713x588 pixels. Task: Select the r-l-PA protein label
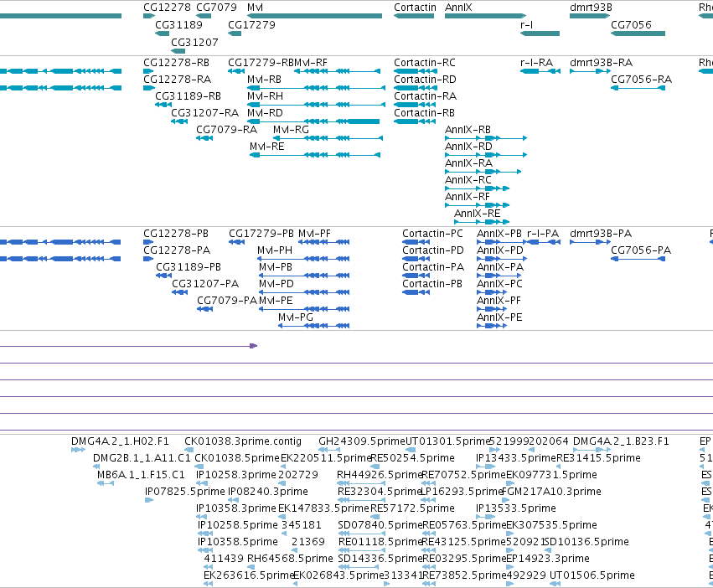[543, 234]
